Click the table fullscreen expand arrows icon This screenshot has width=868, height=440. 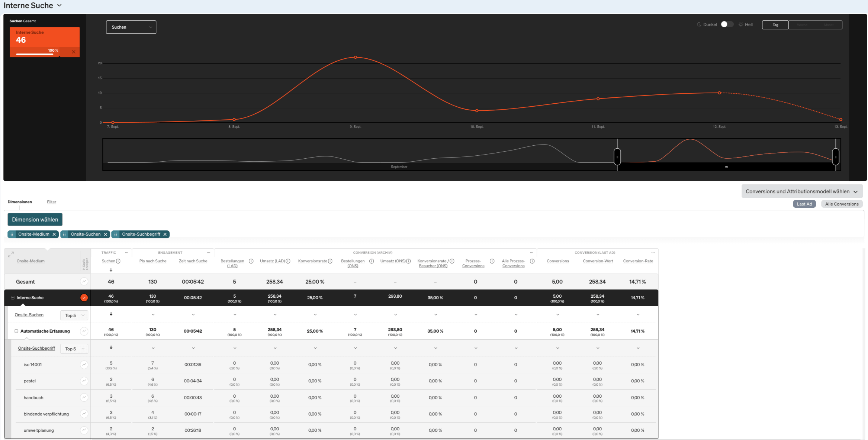click(x=11, y=255)
